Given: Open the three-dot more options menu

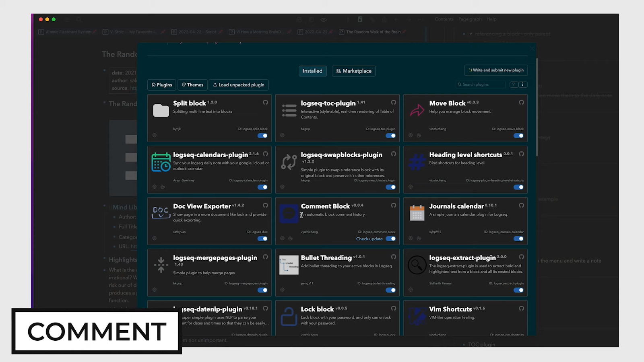Looking at the screenshot, I should [522, 84].
